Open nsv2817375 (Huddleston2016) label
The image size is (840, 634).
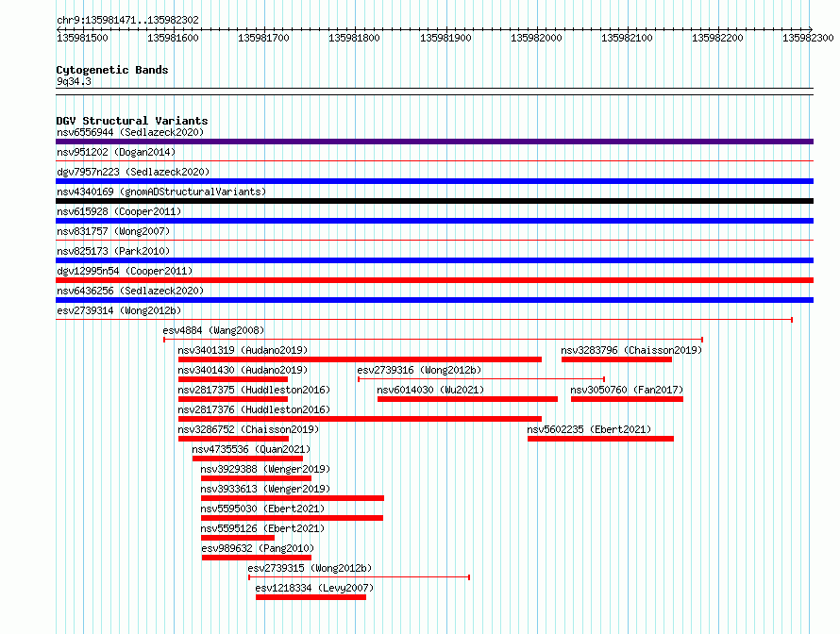(x=254, y=390)
